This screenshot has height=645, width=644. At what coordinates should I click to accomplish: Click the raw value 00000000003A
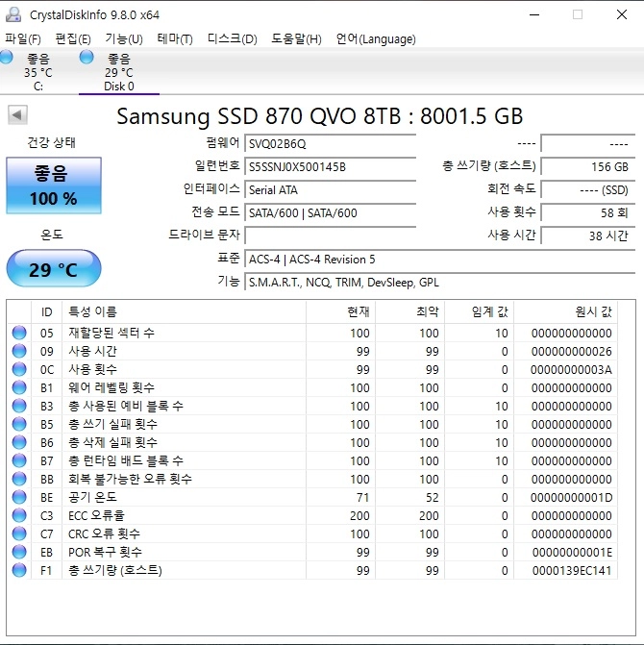tap(571, 369)
